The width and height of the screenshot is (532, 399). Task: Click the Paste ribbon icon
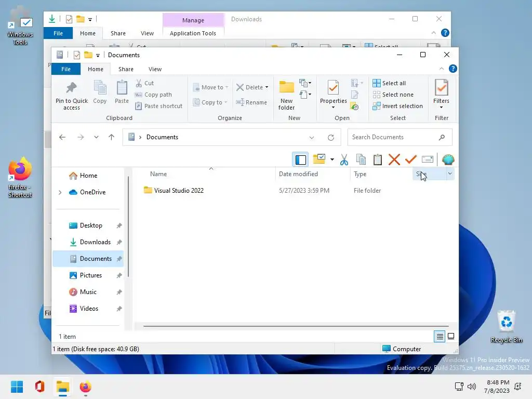(122, 88)
